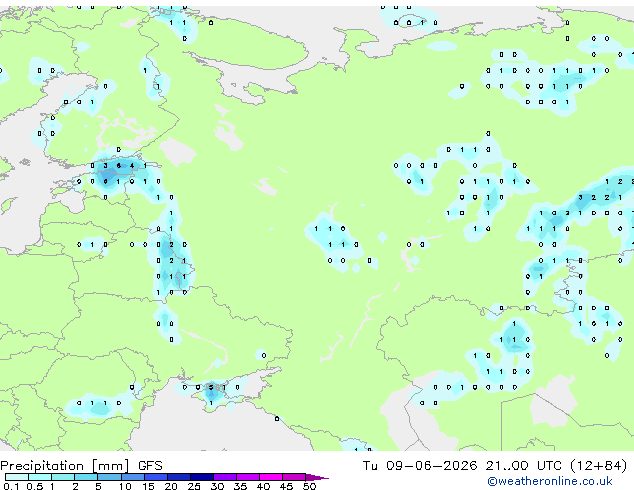
Task: Click the '50' legend scale value
Action: click(x=310, y=486)
